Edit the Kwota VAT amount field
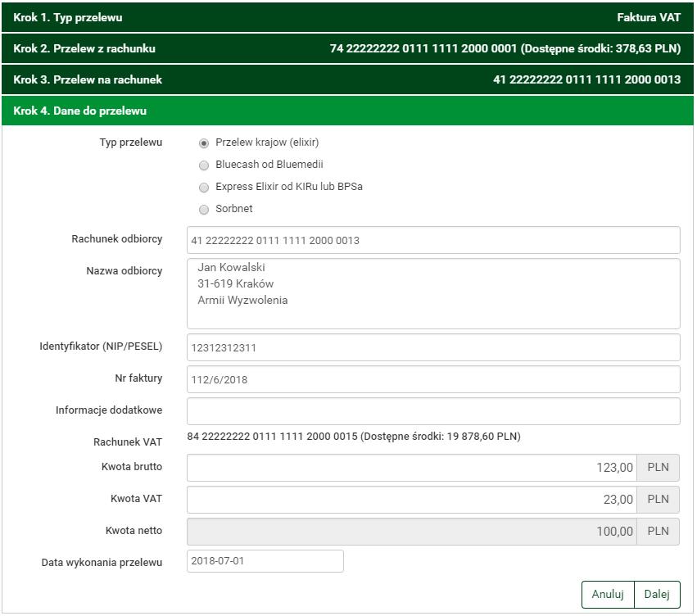This screenshot has width=697, height=616. (x=412, y=500)
